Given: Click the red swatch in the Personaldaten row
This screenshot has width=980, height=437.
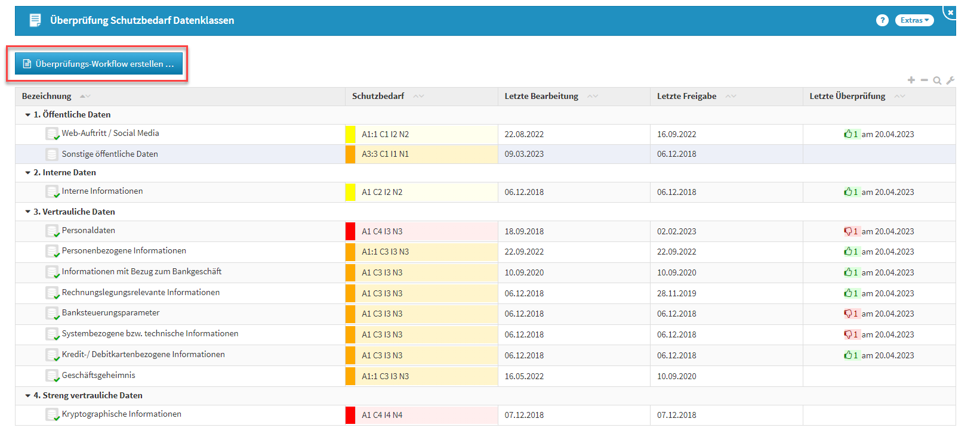Looking at the screenshot, I should coord(350,231).
